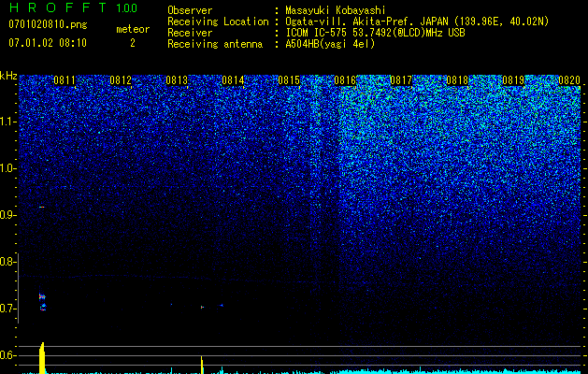Select the filename 0701020810.png
The height and width of the screenshot is (374, 588).
(x=48, y=24)
